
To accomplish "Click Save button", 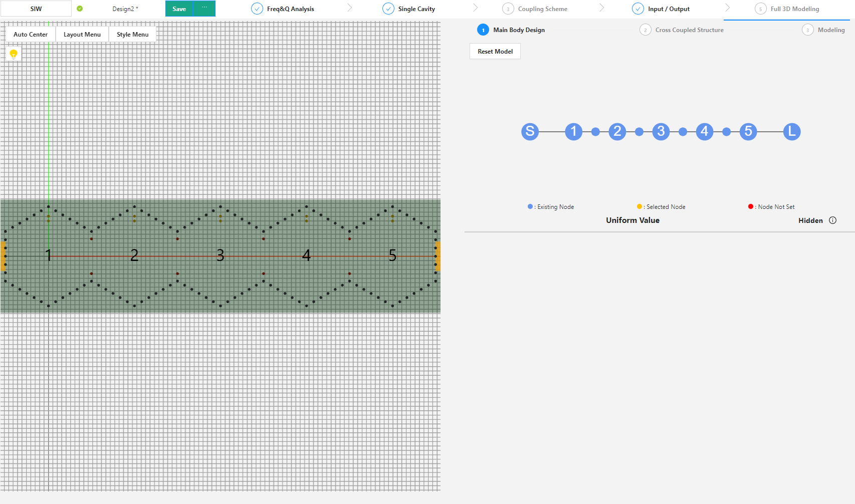I will click(179, 9).
